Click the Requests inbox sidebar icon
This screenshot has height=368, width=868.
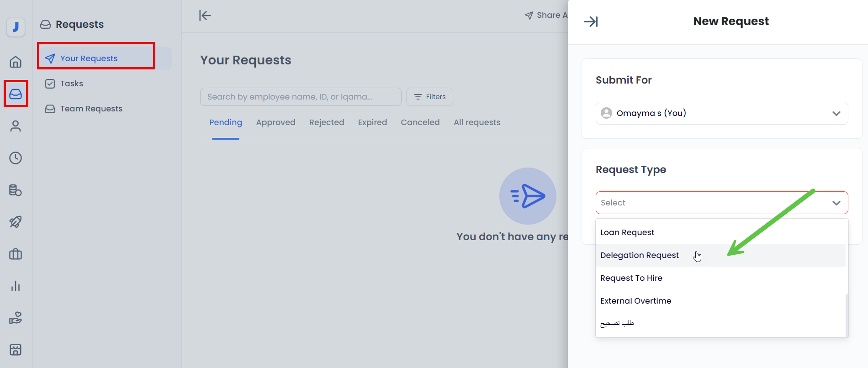(x=16, y=94)
